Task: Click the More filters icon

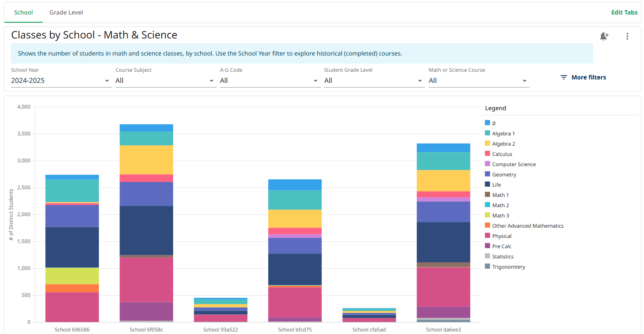Action: pos(564,77)
